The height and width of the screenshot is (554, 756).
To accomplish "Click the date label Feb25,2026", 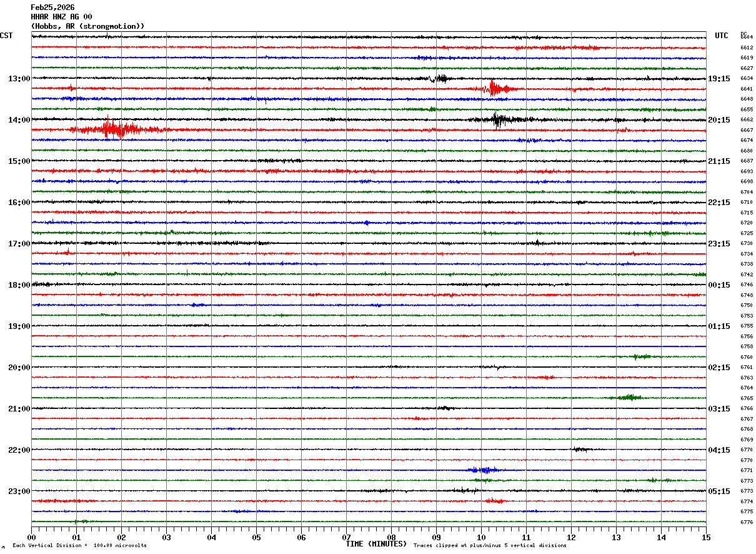I will click(x=52, y=8).
